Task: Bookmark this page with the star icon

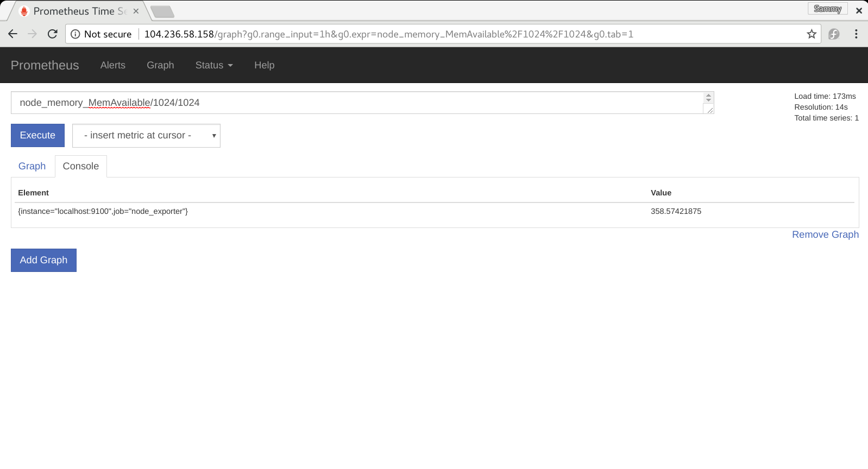Action: pyautogui.click(x=812, y=34)
